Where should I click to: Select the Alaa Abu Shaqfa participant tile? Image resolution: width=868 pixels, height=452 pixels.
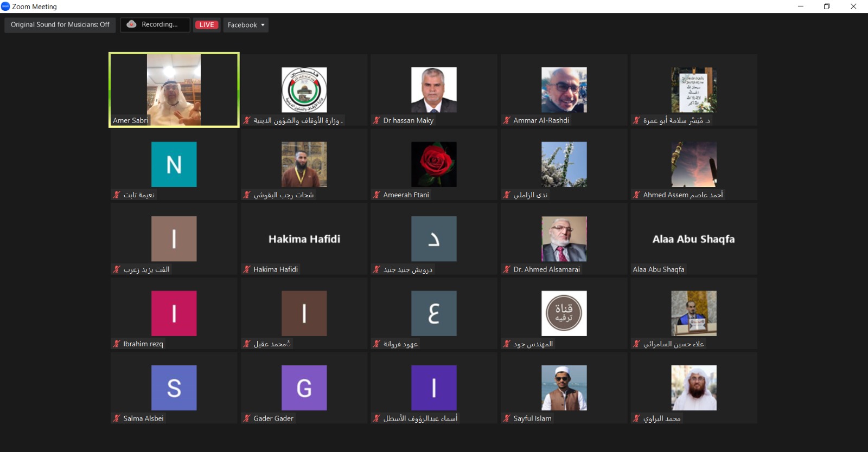[x=693, y=239]
